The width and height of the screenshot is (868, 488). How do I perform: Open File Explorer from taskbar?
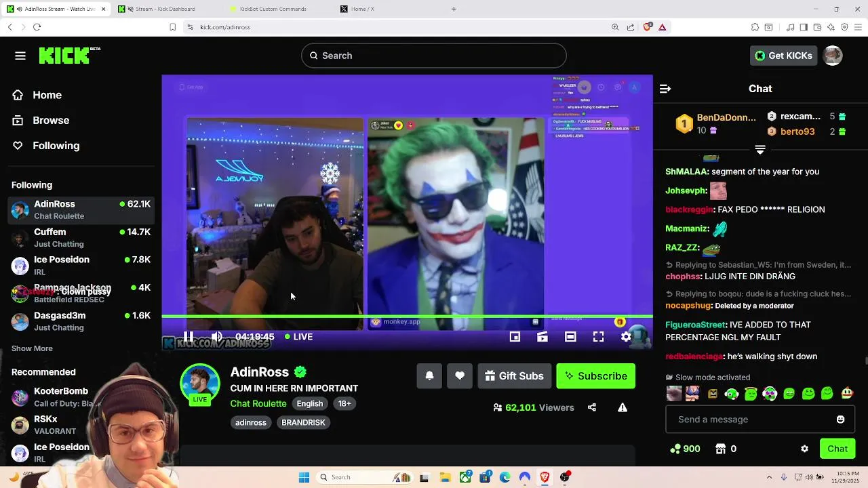coord(445,477)
